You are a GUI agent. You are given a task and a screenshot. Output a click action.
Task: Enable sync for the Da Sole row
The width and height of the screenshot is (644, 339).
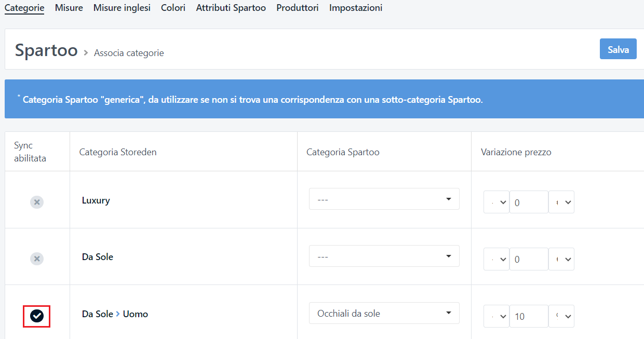(37, 259)
